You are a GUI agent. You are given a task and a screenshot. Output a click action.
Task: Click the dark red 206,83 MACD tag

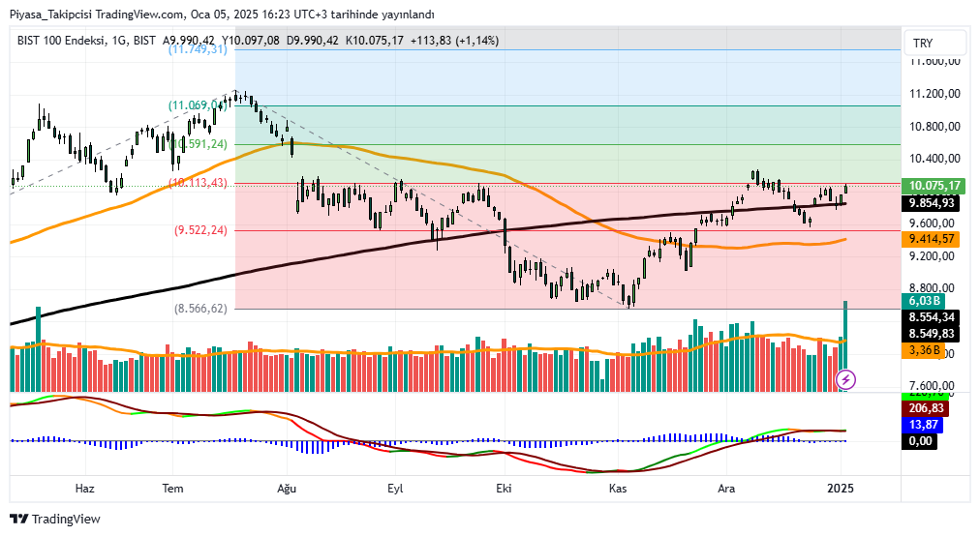click(x=926, y=408)
